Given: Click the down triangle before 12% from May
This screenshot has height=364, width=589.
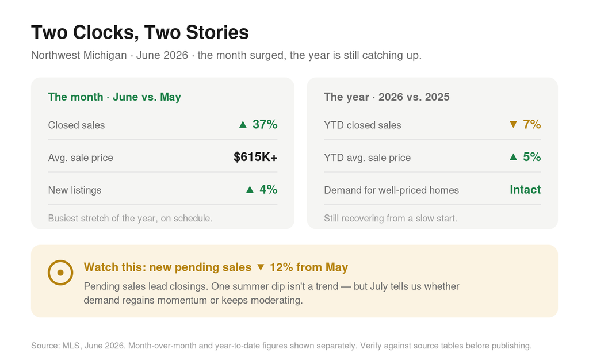Looking at the screenshot, I should pos(261,267).
